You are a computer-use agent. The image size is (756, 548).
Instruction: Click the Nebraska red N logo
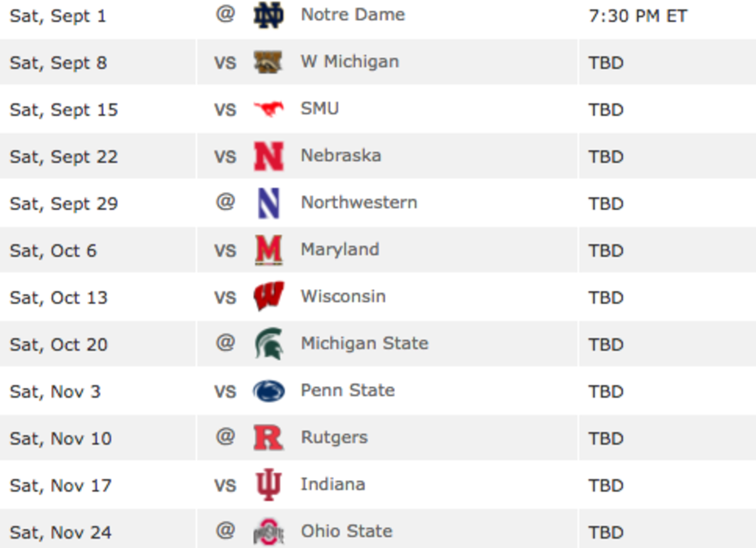(268, 156)
